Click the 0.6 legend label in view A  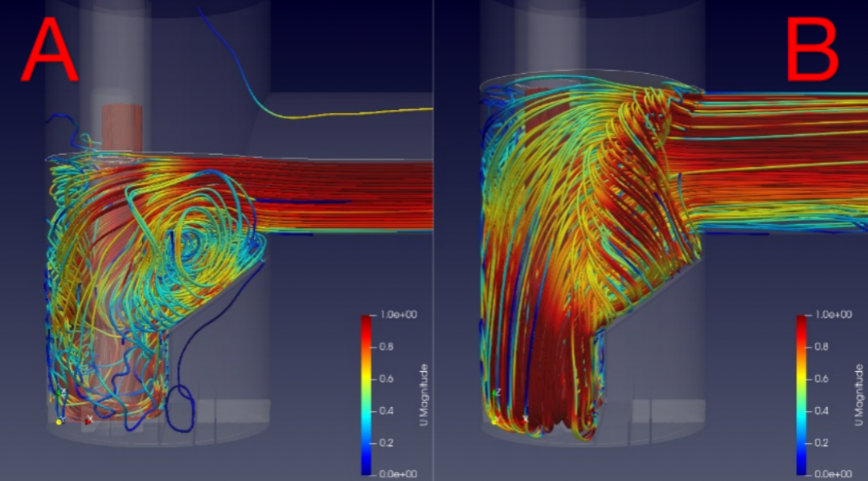click(387, 379)
